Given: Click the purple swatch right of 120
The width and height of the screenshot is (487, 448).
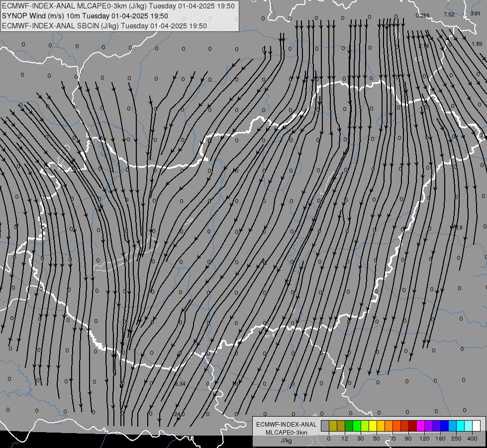Looking at the screenshot, I should tap(429, 426).
